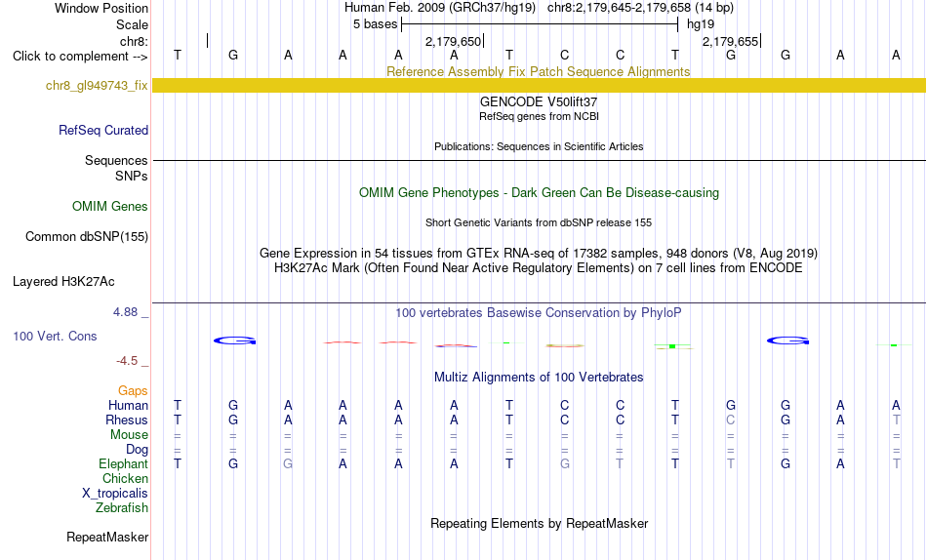Click the GENCODE V50lift37 track title
This screenshot has width=927, height=560.
tap(539, 101)
